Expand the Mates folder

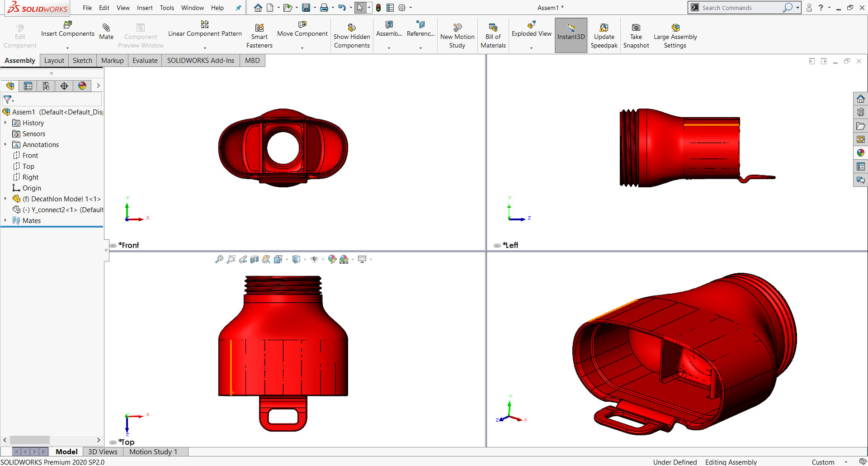point(5,220)
